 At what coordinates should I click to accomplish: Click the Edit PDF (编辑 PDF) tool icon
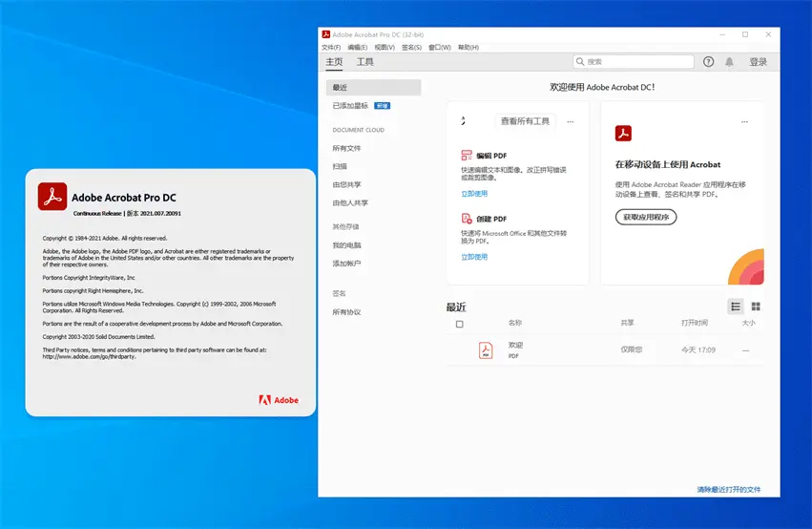[x=467, y=155]
